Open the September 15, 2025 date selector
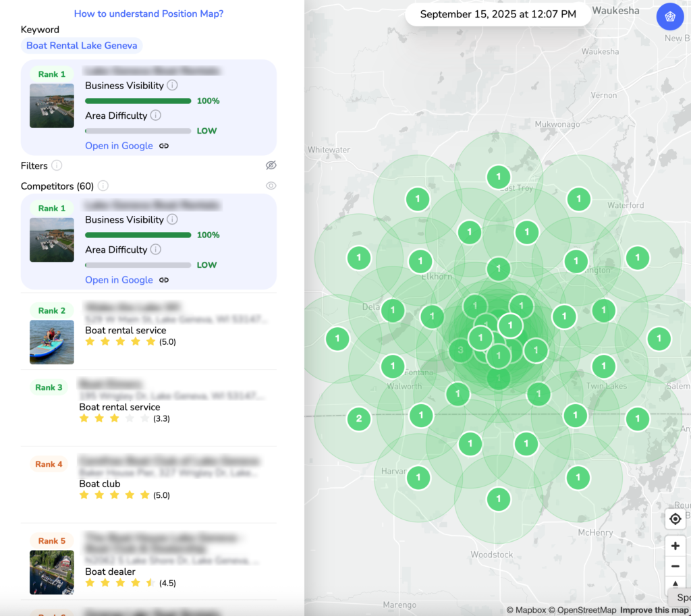Viewport: 691px width, 616px height. click(498, 14)
